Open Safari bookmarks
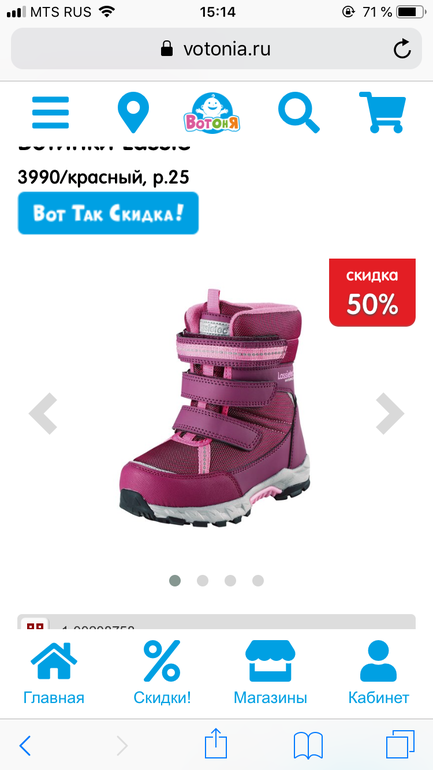Image resolution: width=433 pixels, height=770 pixels. [308, 745]
